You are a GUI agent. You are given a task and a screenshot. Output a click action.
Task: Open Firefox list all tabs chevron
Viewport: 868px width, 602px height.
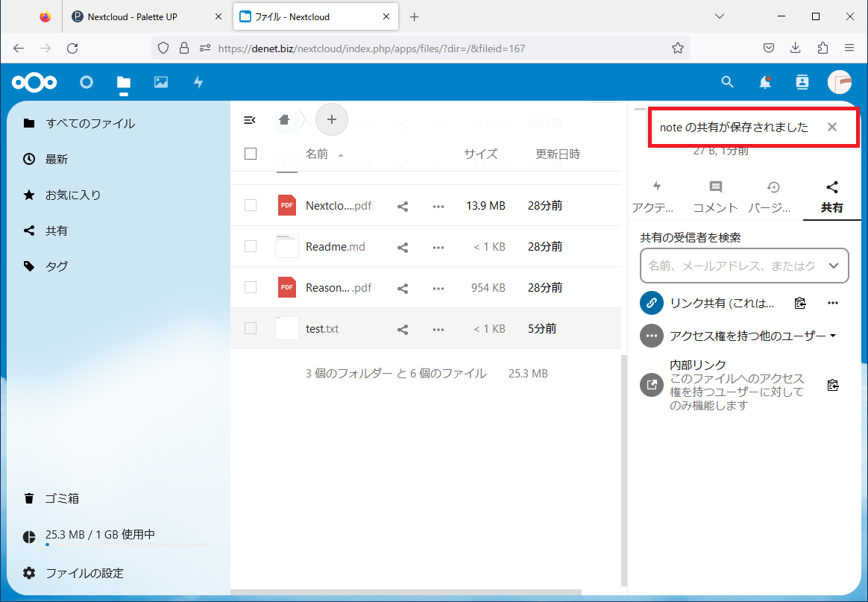(x=720, y=16)
